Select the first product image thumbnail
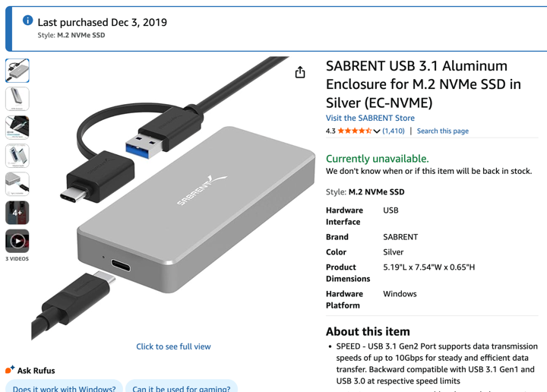The width and height of the screenshot is (547, 392). pos(17,71)
